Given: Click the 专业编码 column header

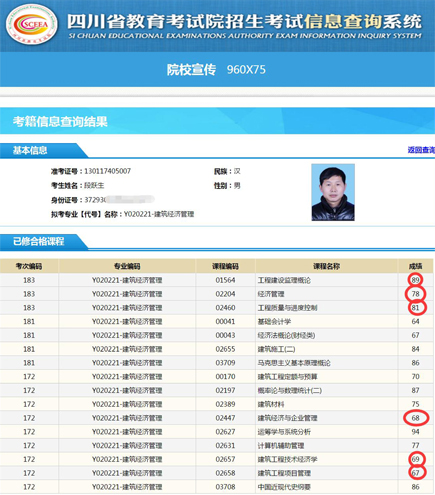Looking at the screenshot, I should pos(127,266).
